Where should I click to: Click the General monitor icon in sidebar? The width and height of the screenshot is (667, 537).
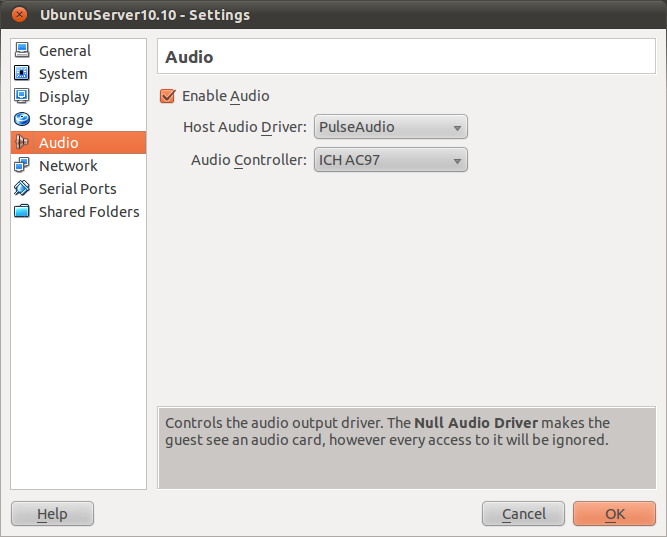(22, 51)
